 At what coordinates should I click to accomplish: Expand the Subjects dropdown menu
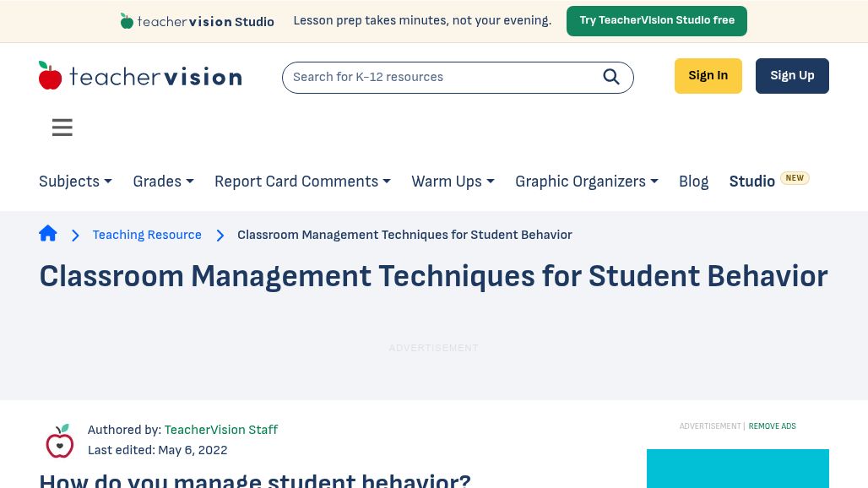75,182
